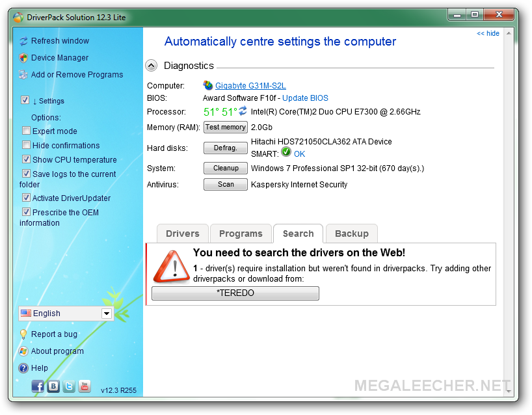Open the Twitter social icon
The height and width of the screenshot is (415, 532).
click(69, 386)
